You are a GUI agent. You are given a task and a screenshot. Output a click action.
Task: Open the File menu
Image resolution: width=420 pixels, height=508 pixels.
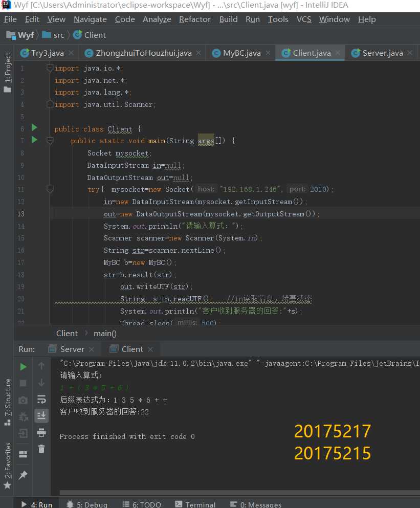click(10, 19)
